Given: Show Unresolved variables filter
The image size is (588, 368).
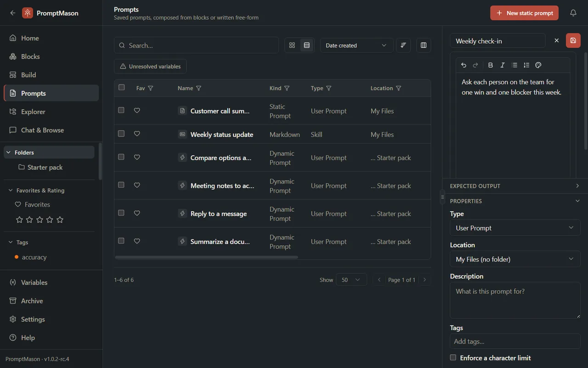Looking at the screenshot, I should tap(150, 66).
